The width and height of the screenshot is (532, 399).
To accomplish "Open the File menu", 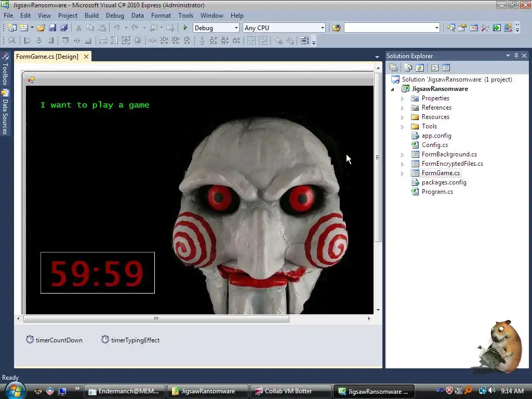I will (8, 16).
